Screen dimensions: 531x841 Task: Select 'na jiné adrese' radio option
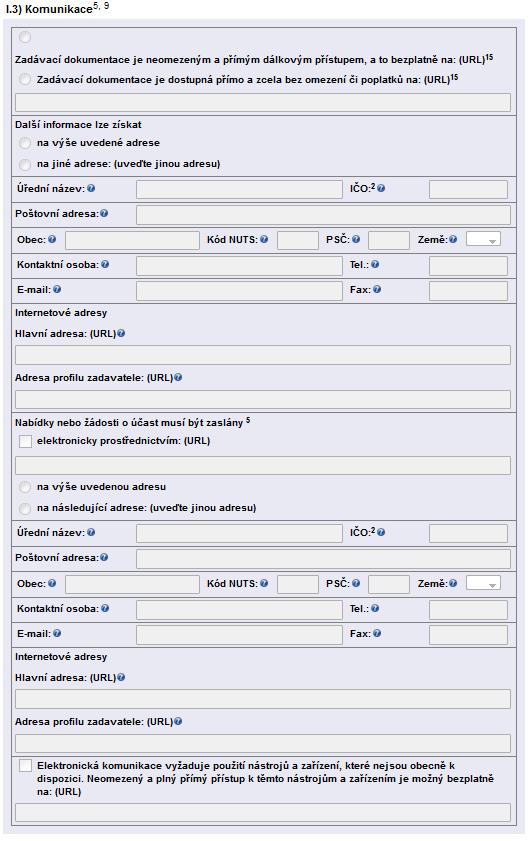(x=25, y=164)
